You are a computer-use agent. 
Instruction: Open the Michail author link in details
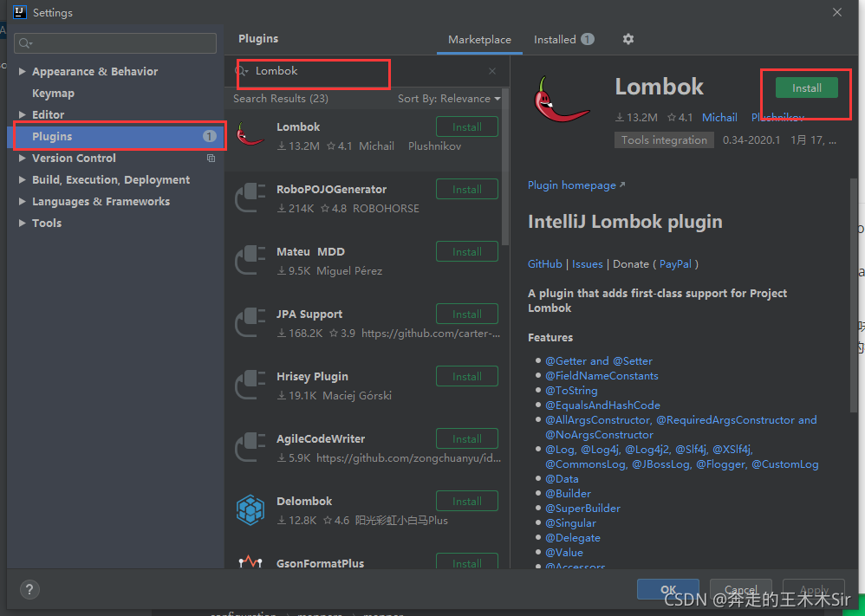[719, 118]
